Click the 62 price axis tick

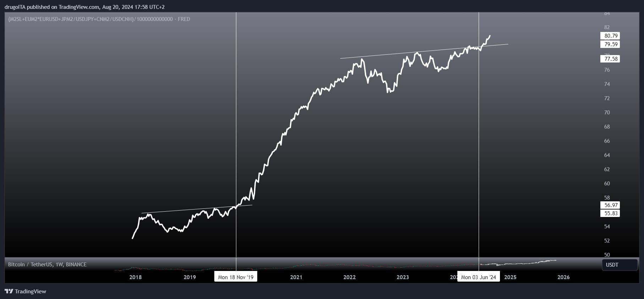607,169
